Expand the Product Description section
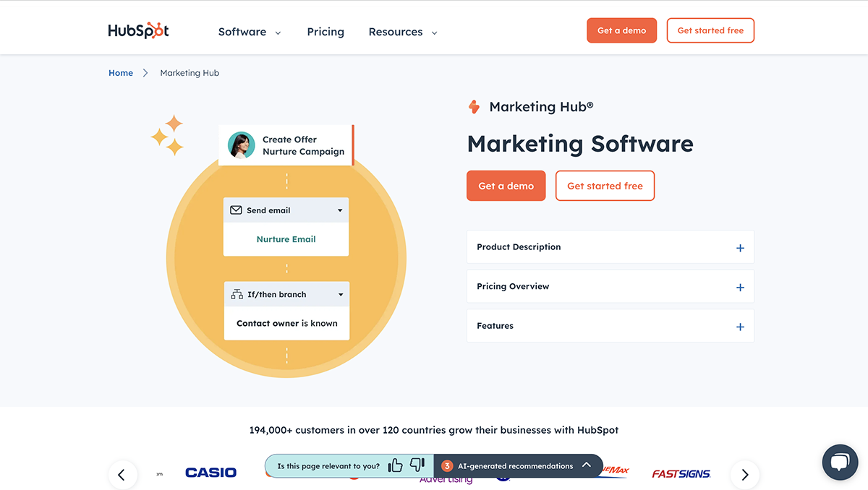Image resolution: width=868 pixels, height=490 pixels. (x=739, y=247)
